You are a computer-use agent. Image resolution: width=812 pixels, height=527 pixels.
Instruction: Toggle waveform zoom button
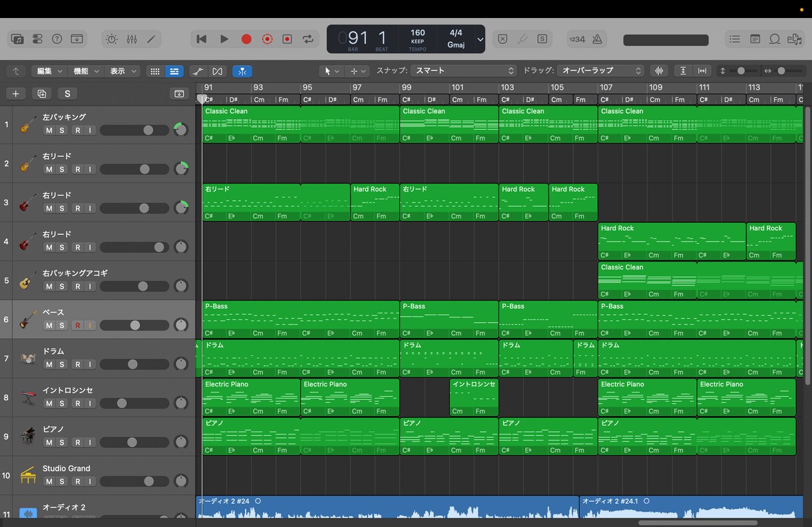click(x=659, y=71)
